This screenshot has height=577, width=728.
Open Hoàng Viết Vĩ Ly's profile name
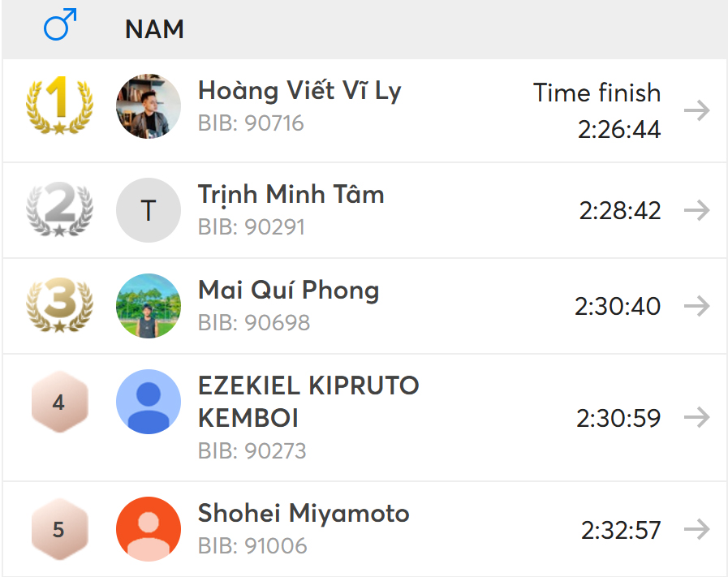click(x=299, y=90)
